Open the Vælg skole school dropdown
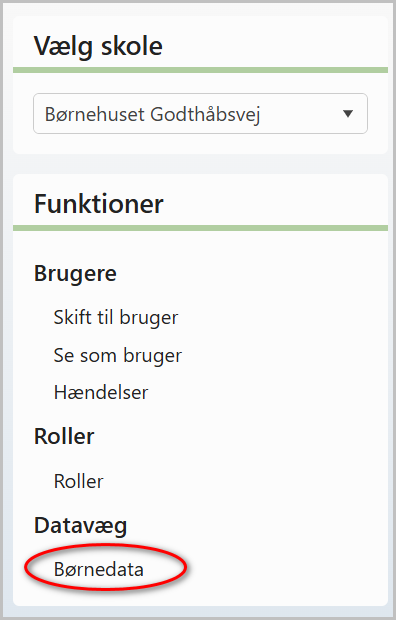The height and width of the screenshot is (620, 396). (x=200, y=114)
